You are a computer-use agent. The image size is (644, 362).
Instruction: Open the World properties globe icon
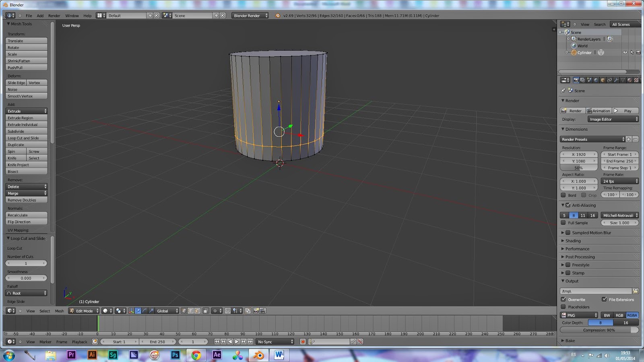click(596, 80)
